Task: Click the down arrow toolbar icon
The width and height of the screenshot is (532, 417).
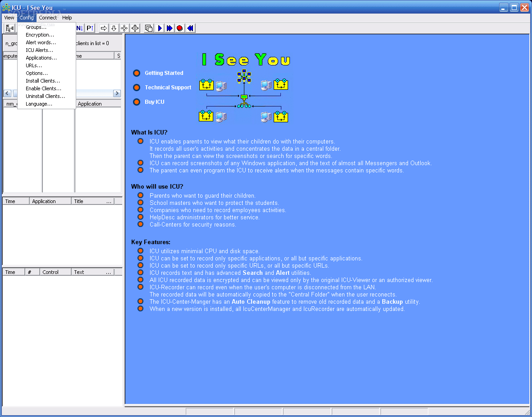Action: pyautogui.click(x=114, y=28)
